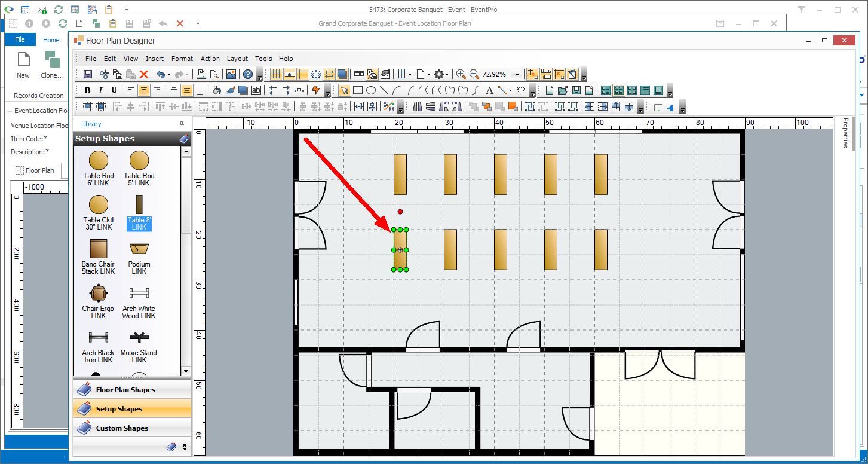This screenshot has width=868, height=464.
Task: Select the Setup Shapes group button
Action: (x=132, y=409)
